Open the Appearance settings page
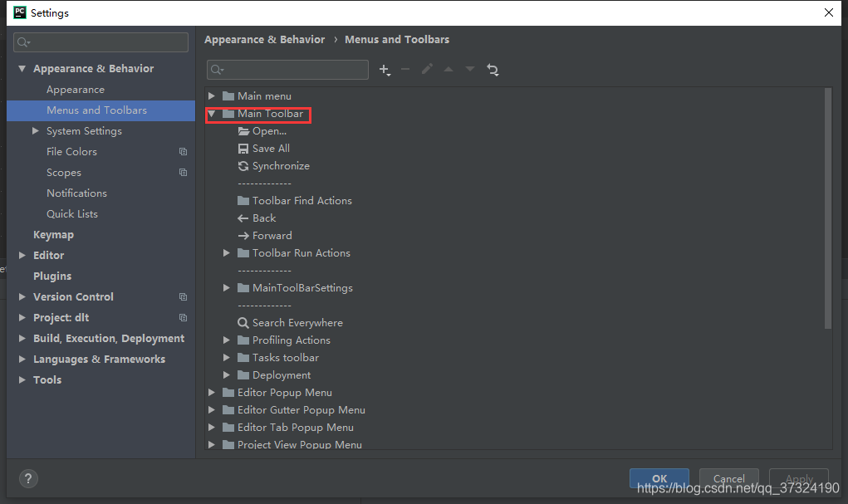Screen dimensions: 848x504 [x=76, y=90]
